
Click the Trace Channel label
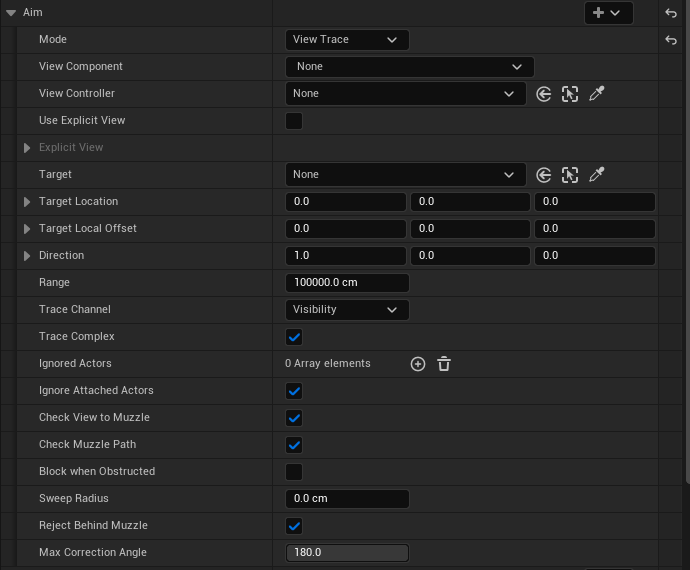coord(75,309)
